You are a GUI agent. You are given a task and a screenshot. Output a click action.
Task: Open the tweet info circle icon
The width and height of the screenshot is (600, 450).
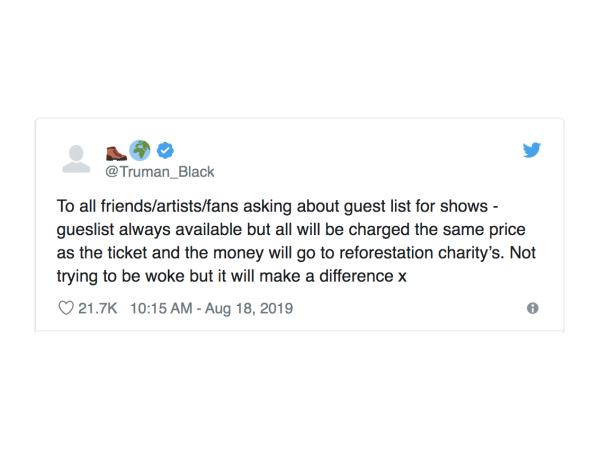533,308
